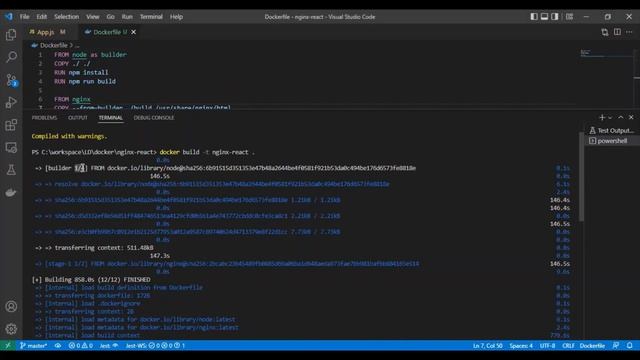Image resolution: width=640 pixels, height=360 pixels.
Task: Change line ending via CRLF item
Action: coord(568,345)
